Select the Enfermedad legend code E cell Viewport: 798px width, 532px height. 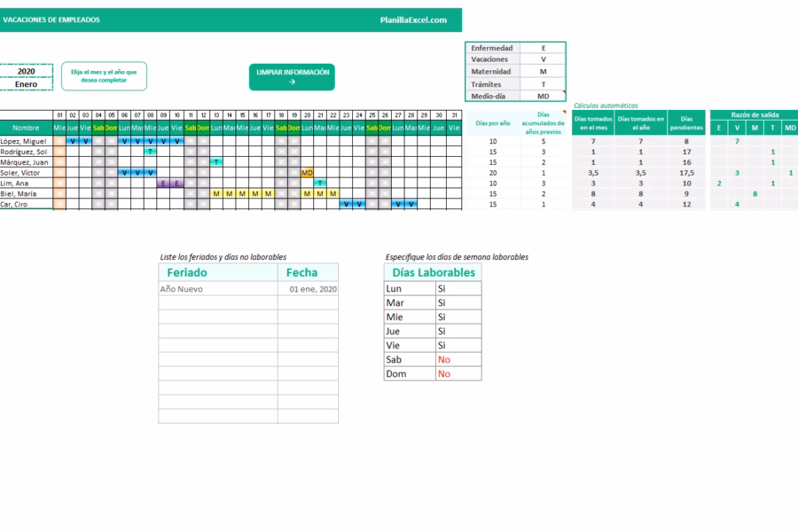coord(543,48)
